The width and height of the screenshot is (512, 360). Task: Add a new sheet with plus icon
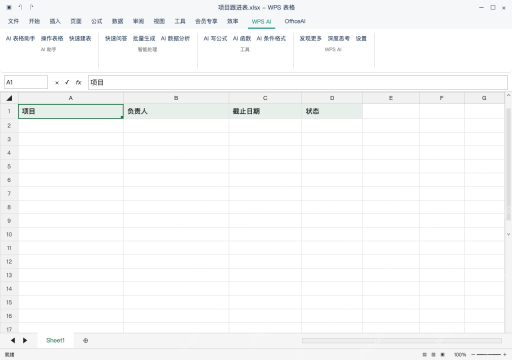tap(86, 341)
